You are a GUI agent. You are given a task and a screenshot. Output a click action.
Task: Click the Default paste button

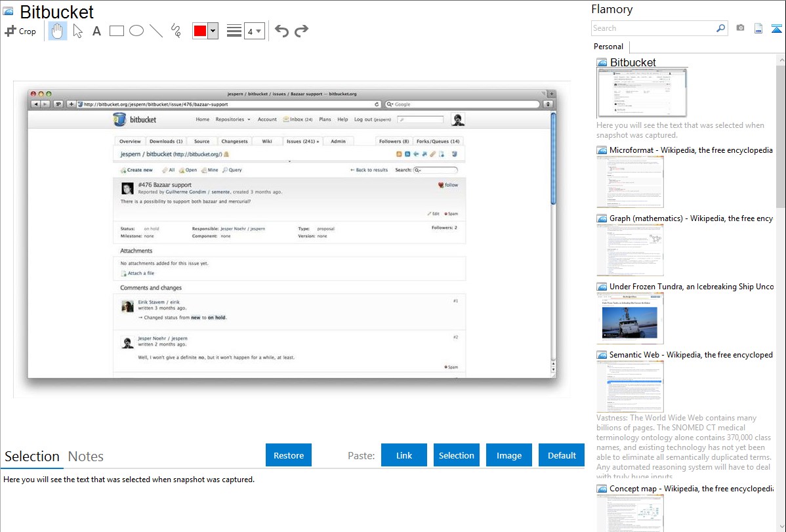(x=562, y=455)
